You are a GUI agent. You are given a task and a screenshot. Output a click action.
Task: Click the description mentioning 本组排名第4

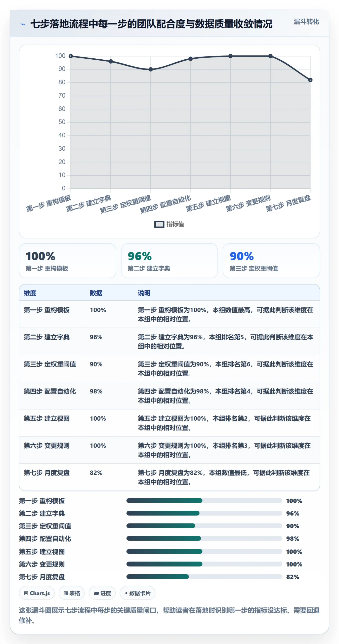tap(225, 396)
